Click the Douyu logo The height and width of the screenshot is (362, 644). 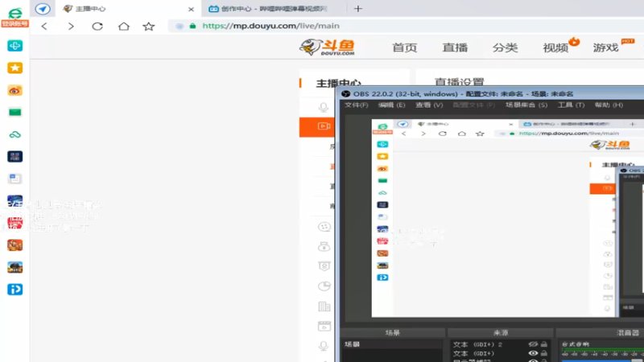(x=327, y=47)
